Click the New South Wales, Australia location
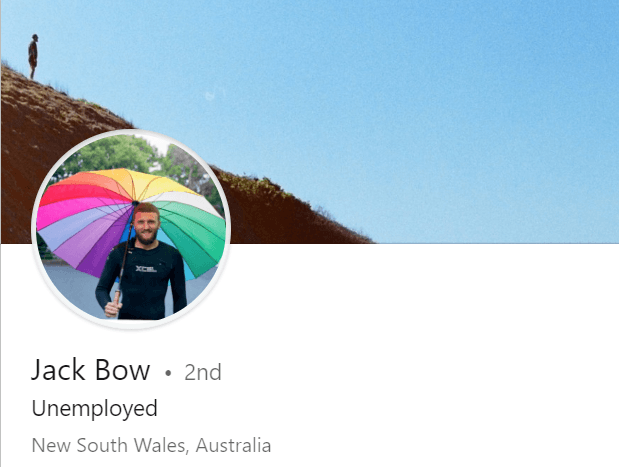Screen dimensions: 619x467 151,445
